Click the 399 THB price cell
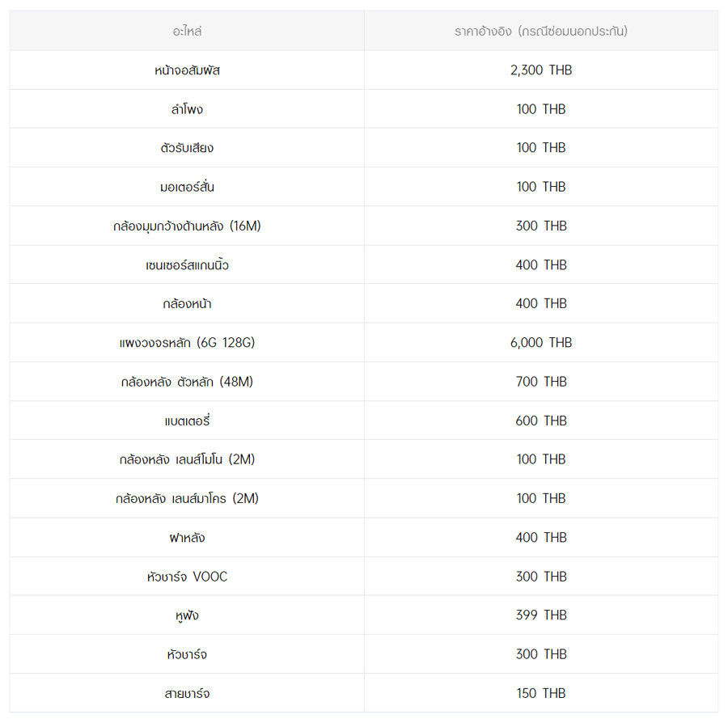This screenshot has height=723, width=728. tap(540, 615)
